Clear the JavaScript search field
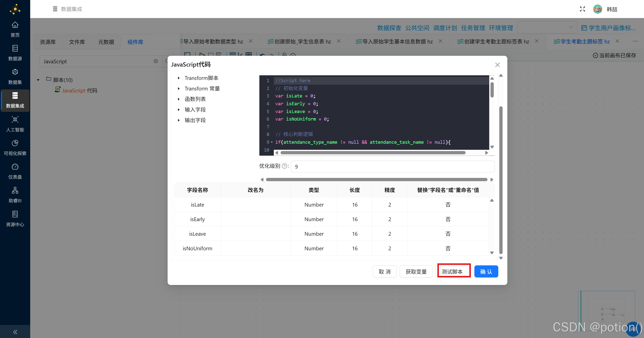The image size is (644, 338). click(156, 61)
